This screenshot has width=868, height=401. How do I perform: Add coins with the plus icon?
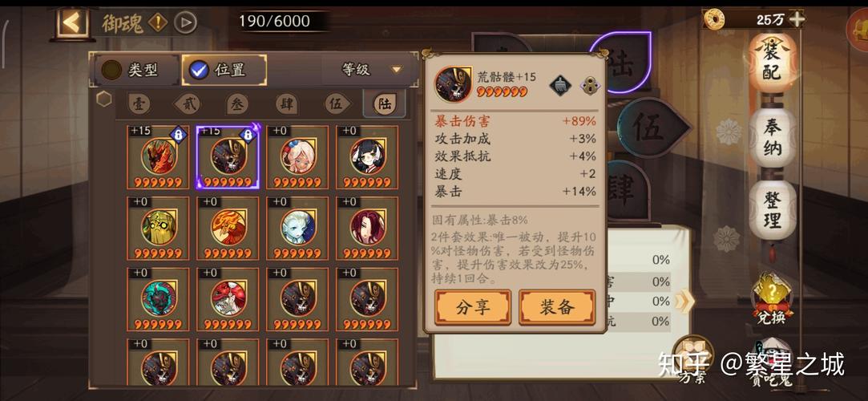tap(797, 19)
